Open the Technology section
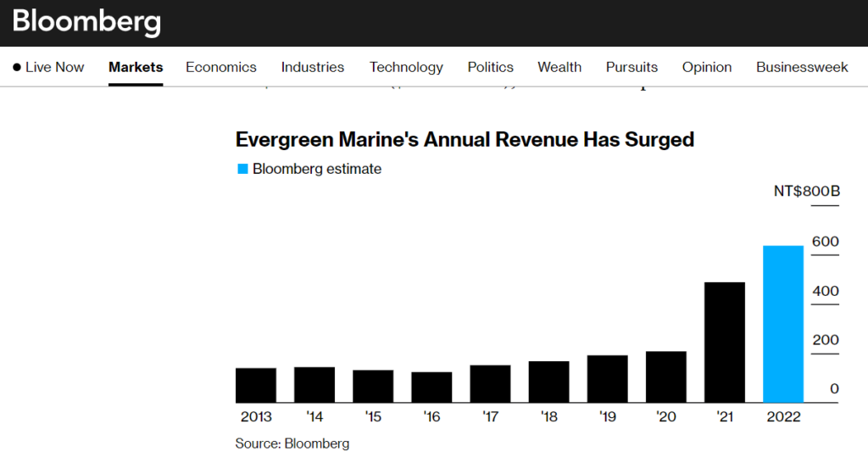This screenshot has height=474, width=868. point(406,67)
